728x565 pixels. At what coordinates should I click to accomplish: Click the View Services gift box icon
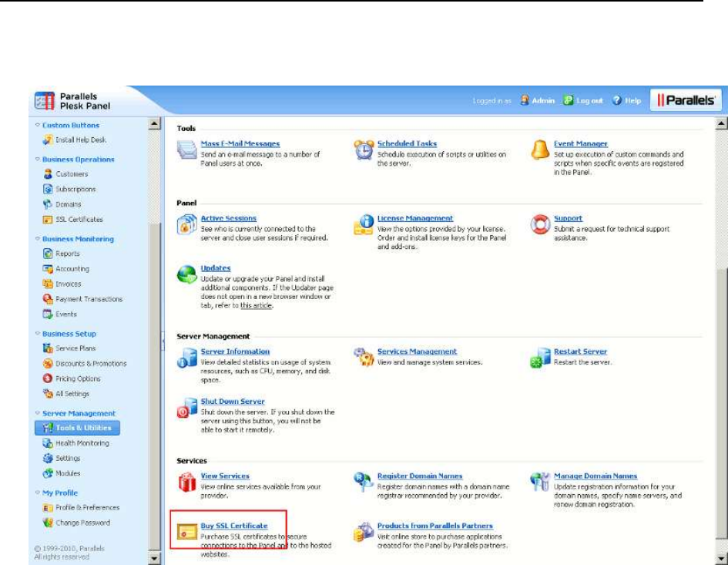187,482
